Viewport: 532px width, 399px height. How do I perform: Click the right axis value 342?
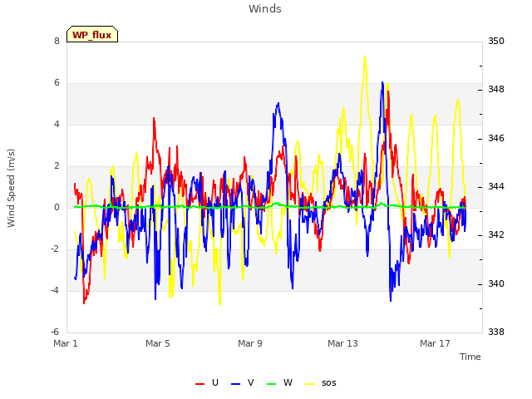pyautogui.click(x=496, y=234)
